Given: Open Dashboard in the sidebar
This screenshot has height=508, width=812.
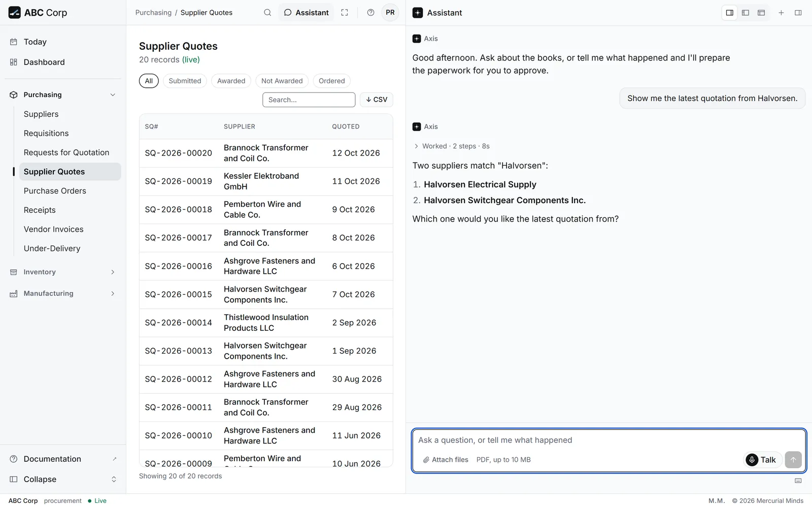Looking at the screenshot, I should [63, 62].
